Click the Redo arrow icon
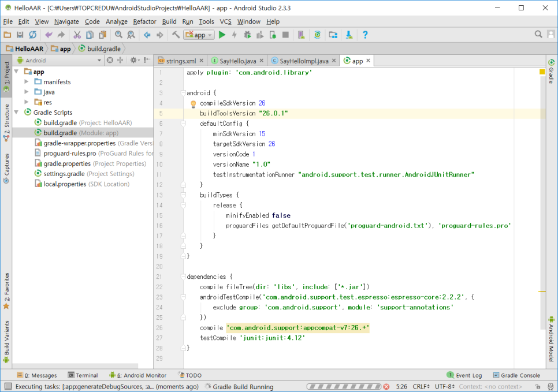 click(61, 35)
